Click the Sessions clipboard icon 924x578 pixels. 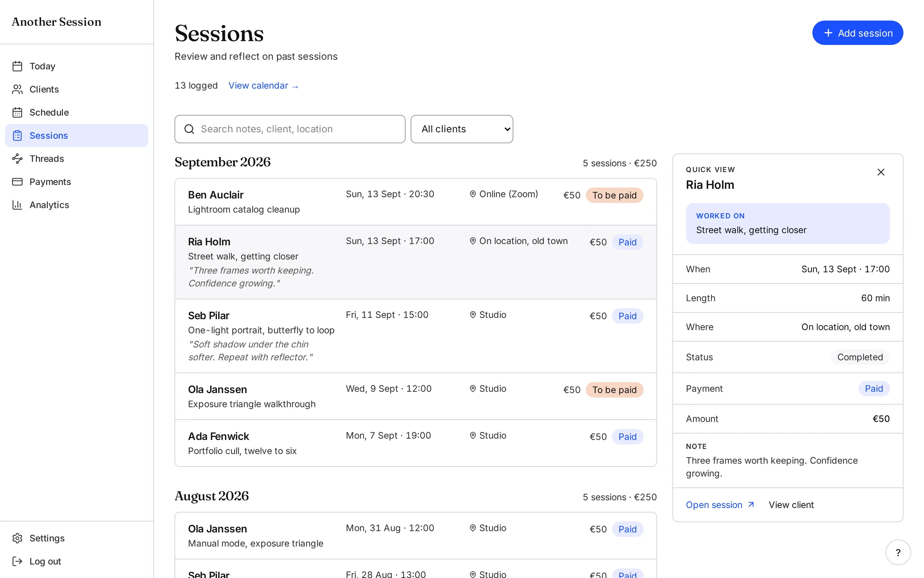[17, 136]
